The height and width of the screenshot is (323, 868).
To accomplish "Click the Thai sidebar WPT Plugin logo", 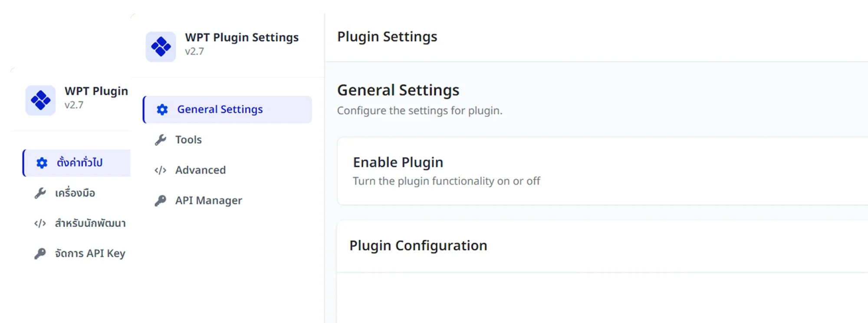I will tap(40, 100).
